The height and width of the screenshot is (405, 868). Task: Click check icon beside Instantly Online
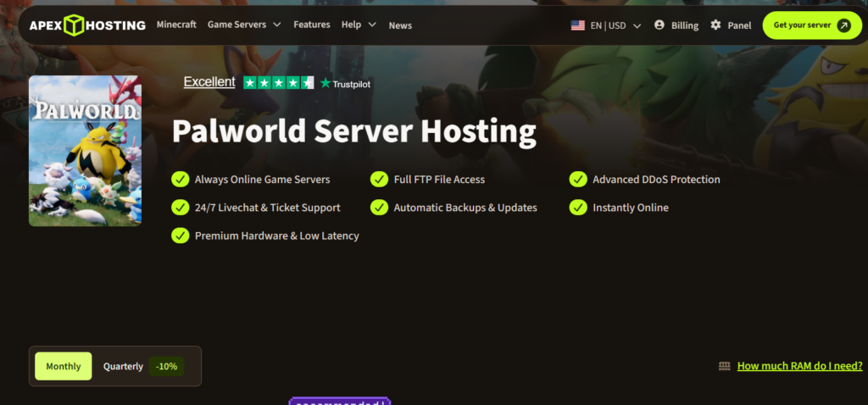point(578,208)
